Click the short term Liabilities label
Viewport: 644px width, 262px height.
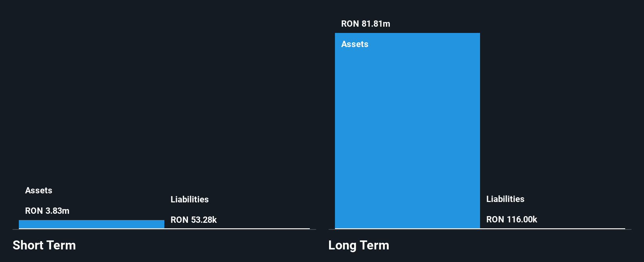[189, 200]
